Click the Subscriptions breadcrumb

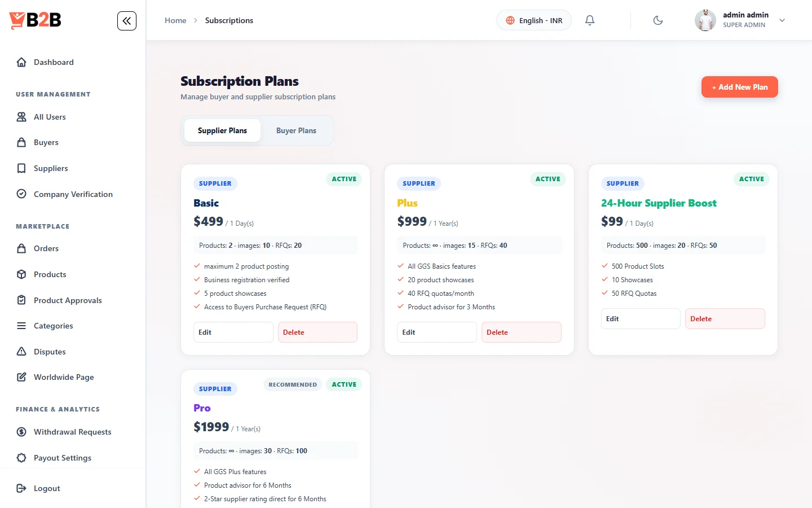point(229,20)
